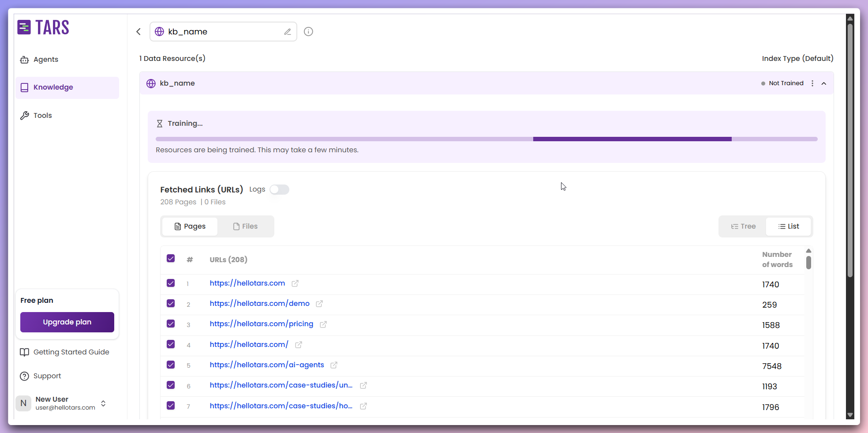Open external link icon for row 4 hellotars.com/
This screenshot has height=433, width=868.
(299, 345)
